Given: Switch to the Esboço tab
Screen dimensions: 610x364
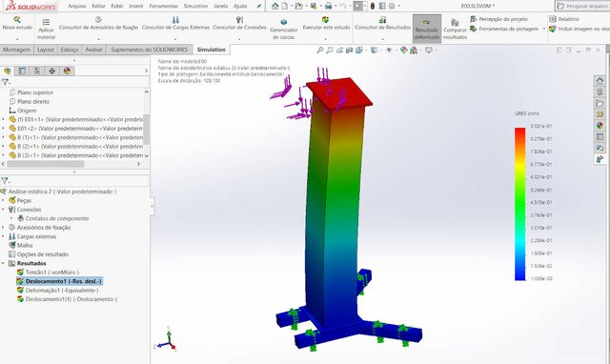Looking at the screenshot, I should point(70,50).
